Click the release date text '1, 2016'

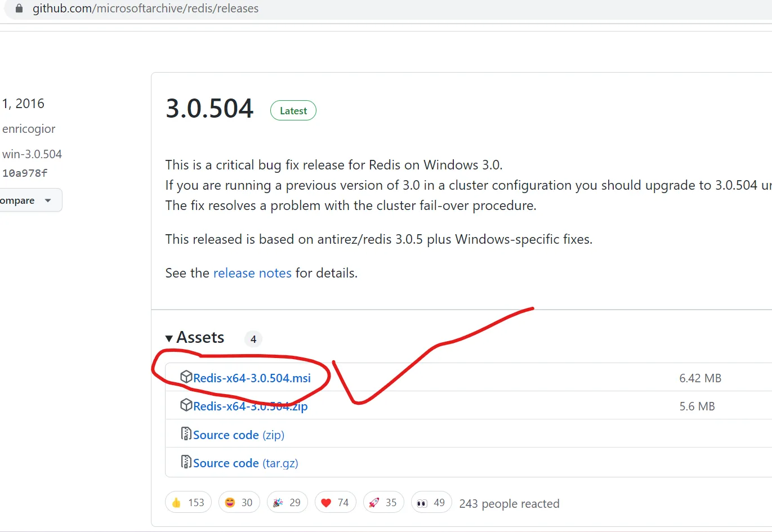23,104
